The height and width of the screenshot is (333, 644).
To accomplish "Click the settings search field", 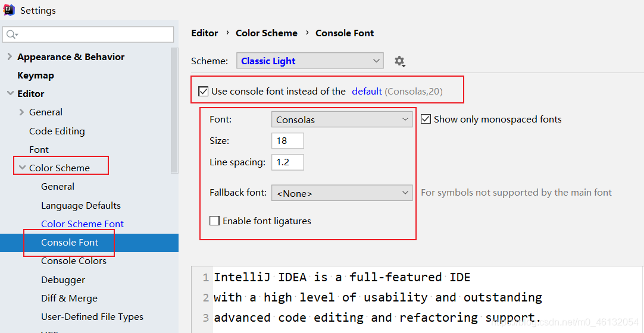I will [x=88, y=34].
